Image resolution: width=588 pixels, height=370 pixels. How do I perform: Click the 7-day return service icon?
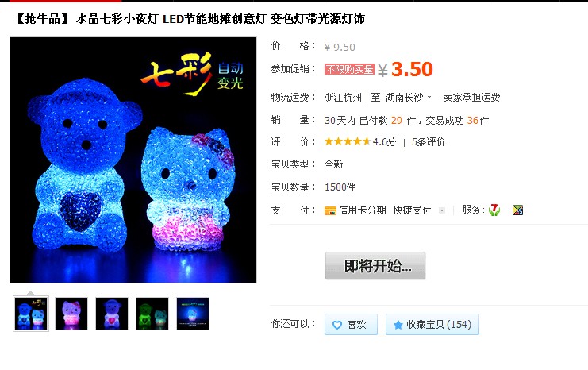tap(494, 210)
